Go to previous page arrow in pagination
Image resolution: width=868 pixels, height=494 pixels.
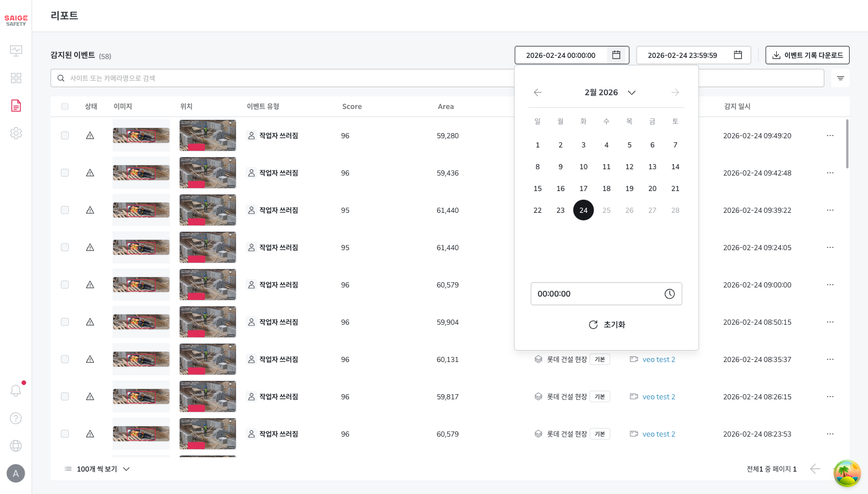click(x=815, y=469)
